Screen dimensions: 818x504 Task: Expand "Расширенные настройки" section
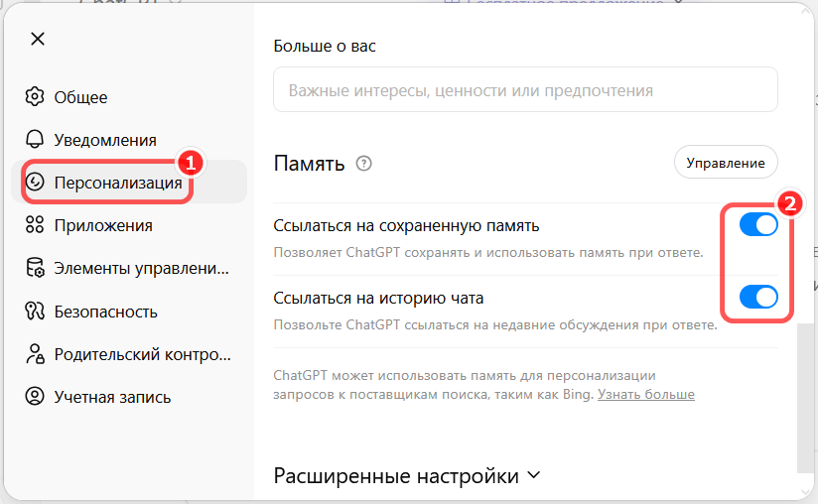[x=407, y=475]
